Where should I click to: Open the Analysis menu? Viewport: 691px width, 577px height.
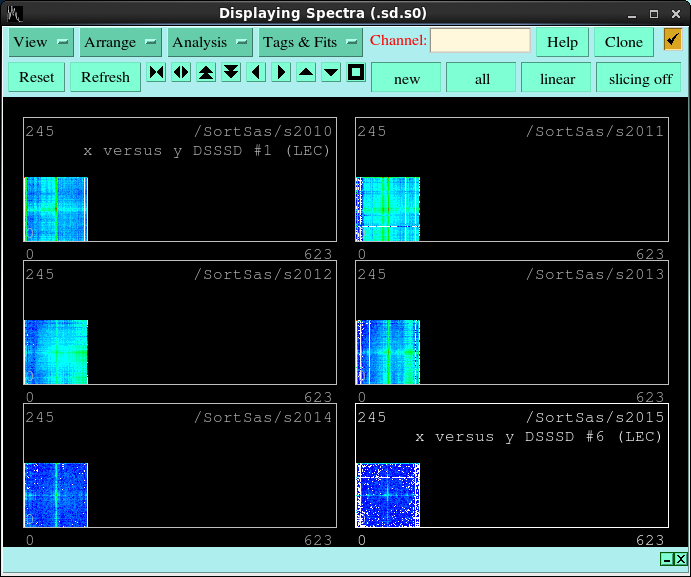pyautogui.click(x=210, y=42)
